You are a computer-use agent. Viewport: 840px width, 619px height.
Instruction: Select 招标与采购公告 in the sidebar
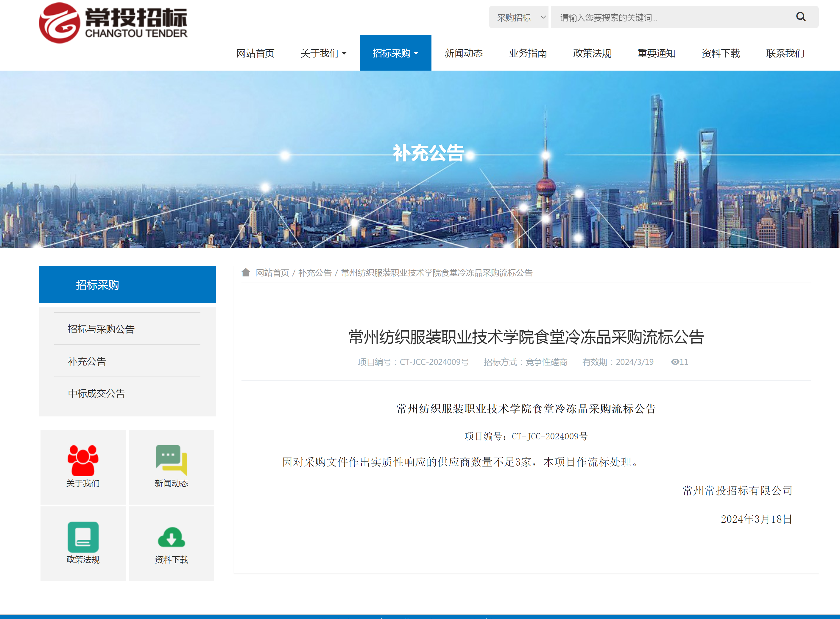click(101, 329)
